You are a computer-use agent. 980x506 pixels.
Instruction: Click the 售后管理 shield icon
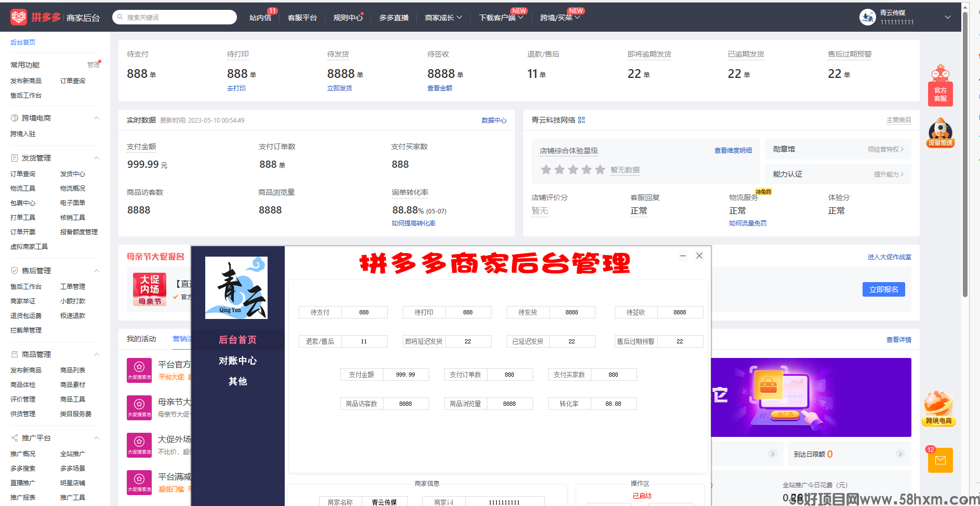15,271
